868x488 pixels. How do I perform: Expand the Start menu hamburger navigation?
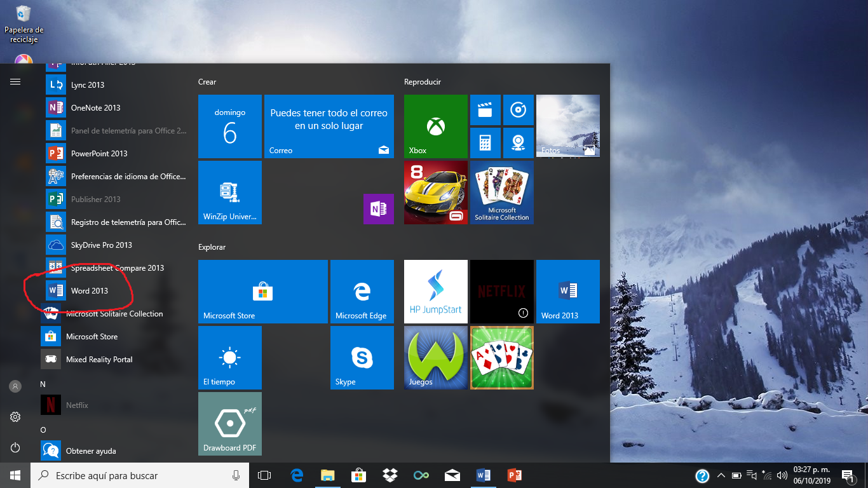pyautogui.click(x=15, y=81)
